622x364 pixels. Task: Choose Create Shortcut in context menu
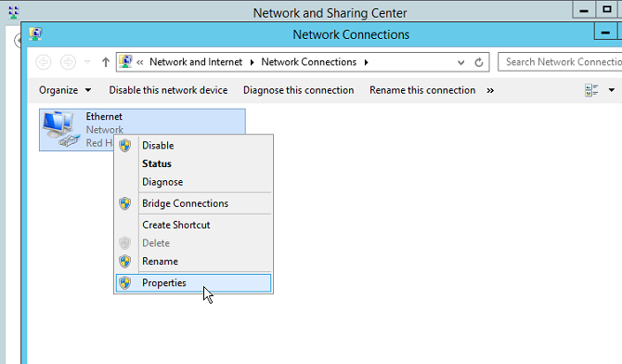coord(193,225)
